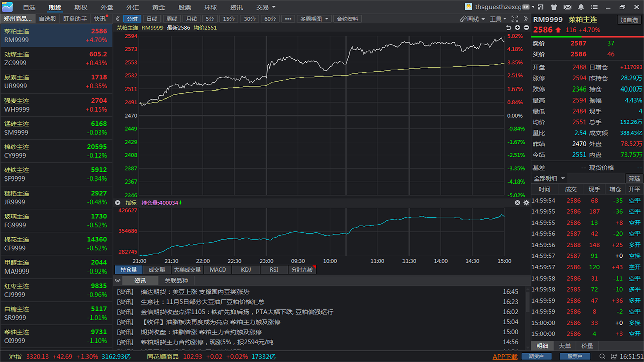Click the list icon in the title bar

(595, 7)
